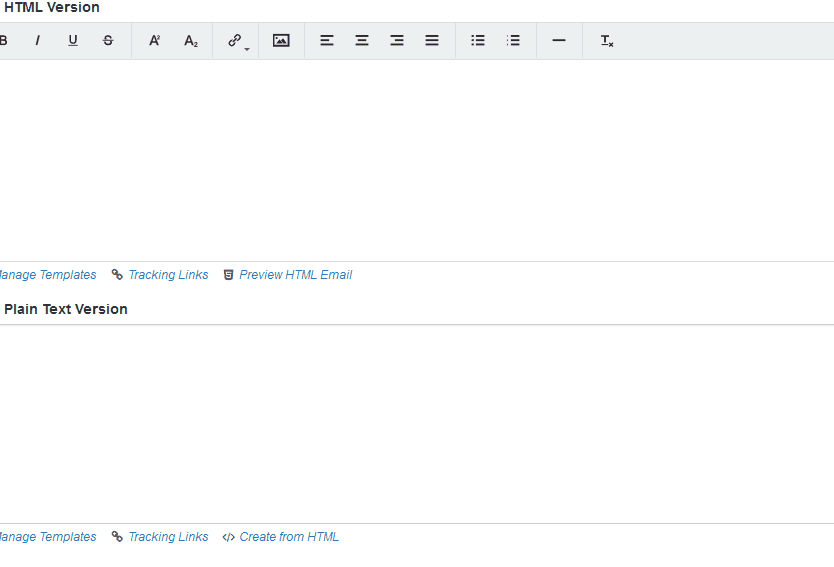Align text to the right
The width and height of the screenshot is (834, 567).
(397, 41)
